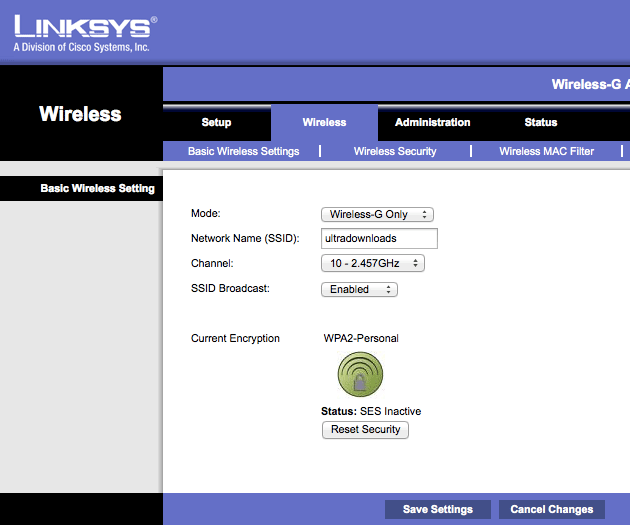
Task: Expand the Mode dropdown
Action: pos(377,214)
